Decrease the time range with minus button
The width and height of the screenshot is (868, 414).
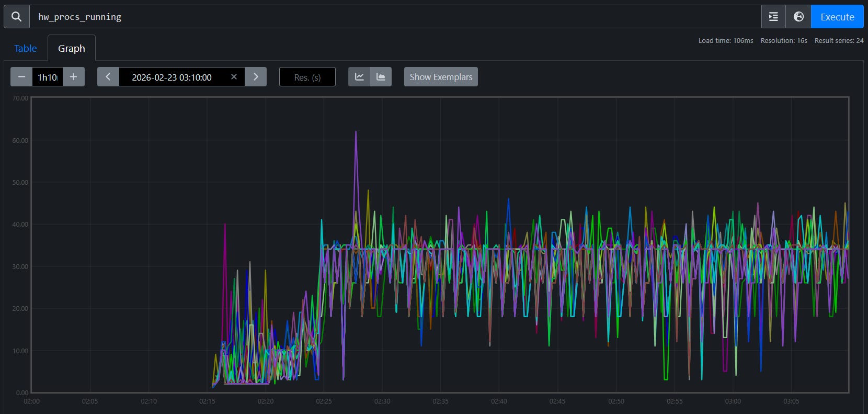(x=21, y=77)
